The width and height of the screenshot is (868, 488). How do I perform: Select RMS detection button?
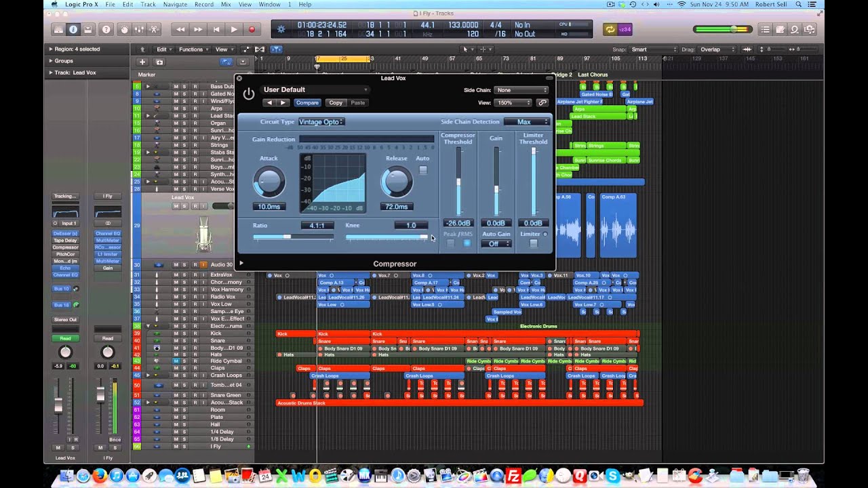pos(467,243)
